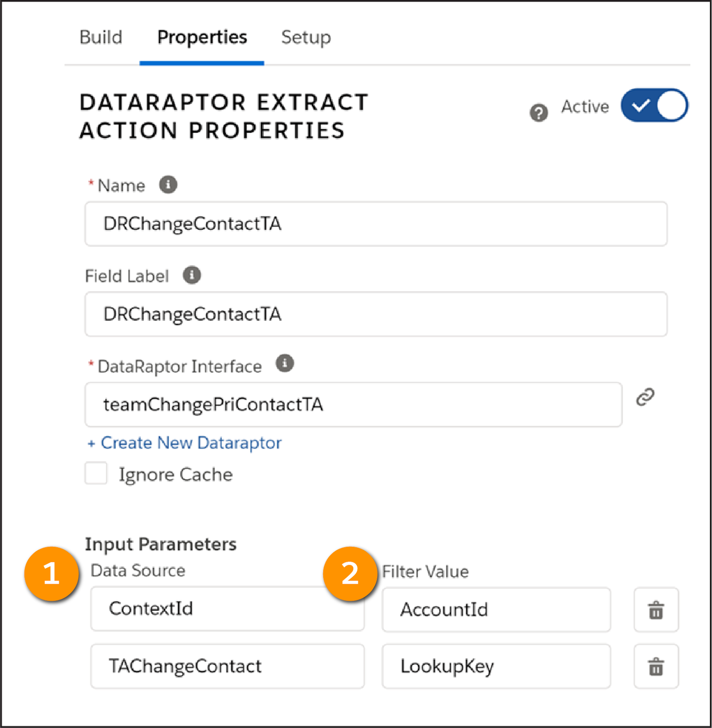Click the LookupKey filter value field
The image size is (712, 728).
pyautogui.click(x=496, y=666)
